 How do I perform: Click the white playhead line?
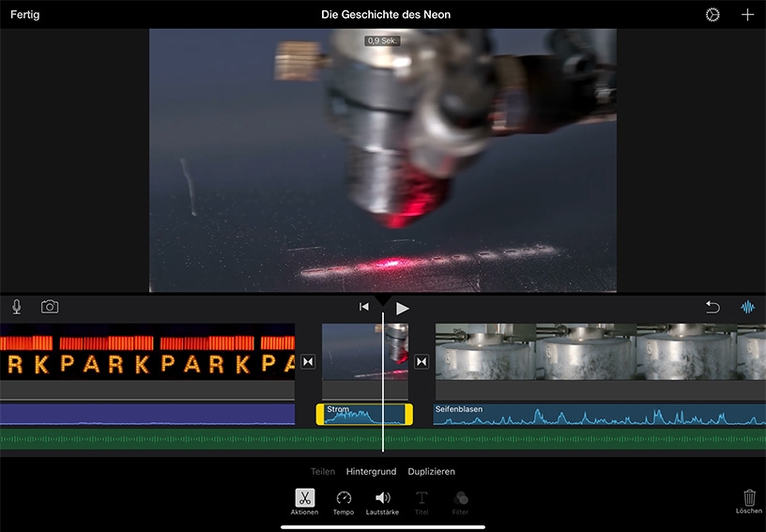tap(383, 381)
